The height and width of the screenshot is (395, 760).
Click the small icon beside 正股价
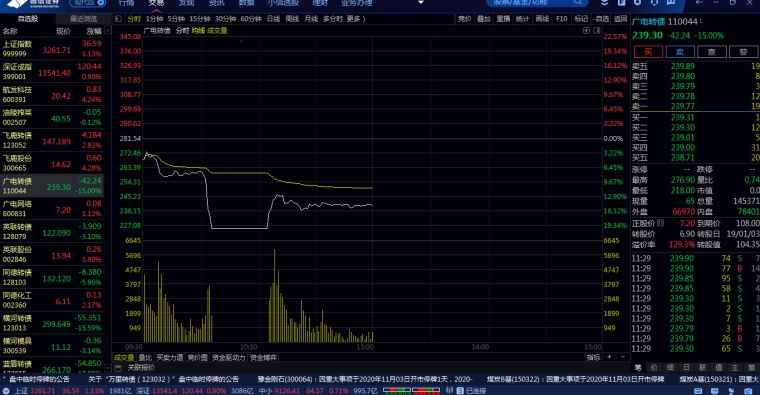pos(660,223)
